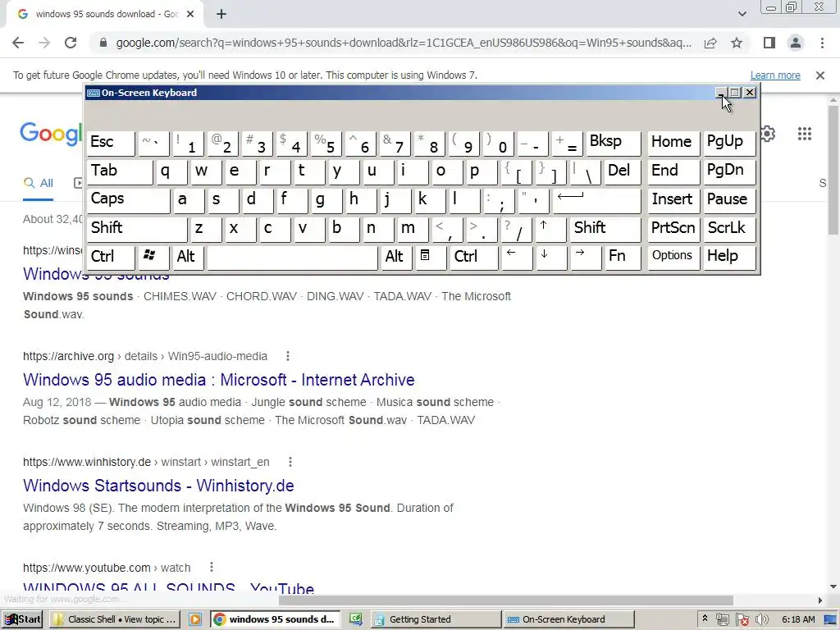Expand the Chrome tab search chevron
Viewport: 840px width, 630px height.
click(x=742, y=14)
